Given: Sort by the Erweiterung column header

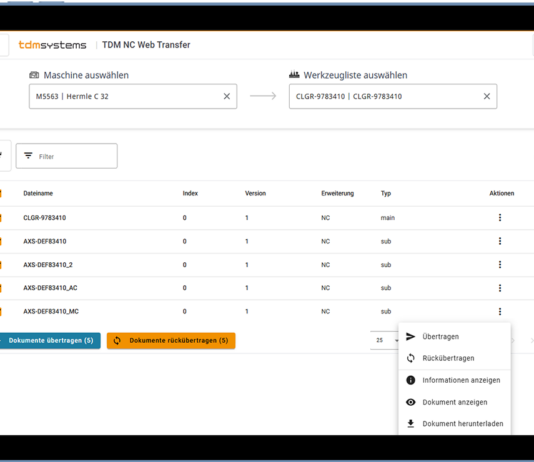Looking at the screenshot, I should click(x=337, y=193).
